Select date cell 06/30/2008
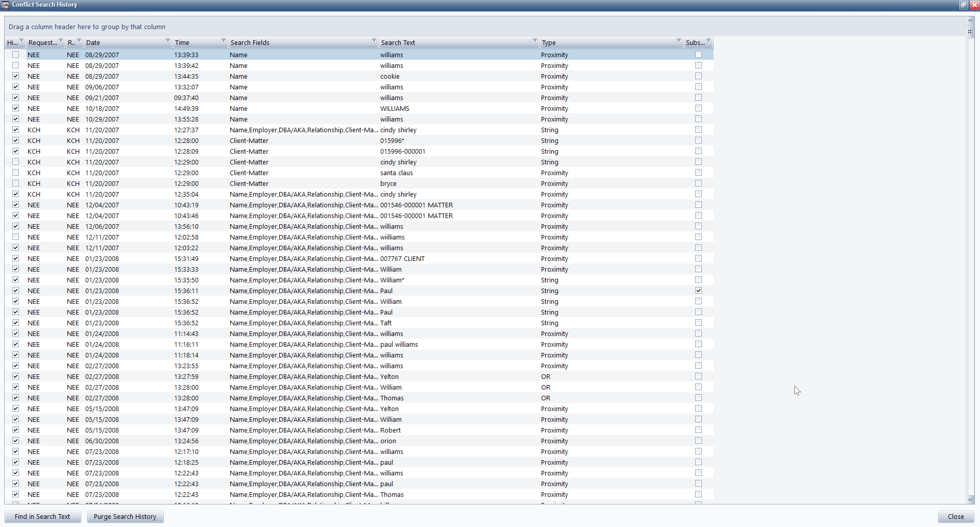980x527 pixels. [x=102, y=441]
